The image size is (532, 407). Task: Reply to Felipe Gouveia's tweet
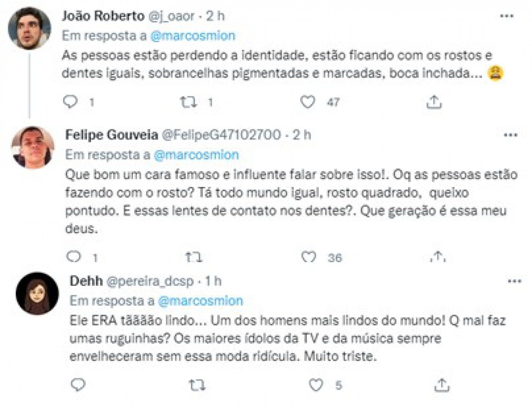[74, 257]
